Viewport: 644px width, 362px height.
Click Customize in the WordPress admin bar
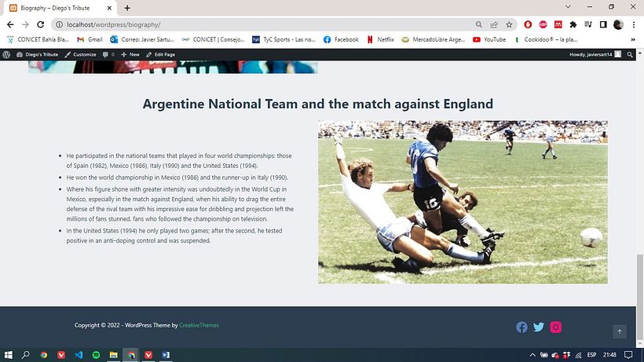81,55
